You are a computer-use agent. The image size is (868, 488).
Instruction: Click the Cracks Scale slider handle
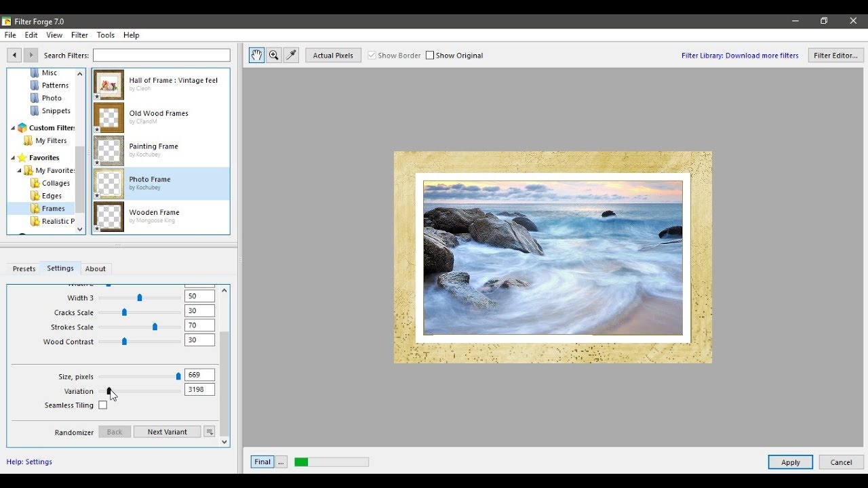124,312
